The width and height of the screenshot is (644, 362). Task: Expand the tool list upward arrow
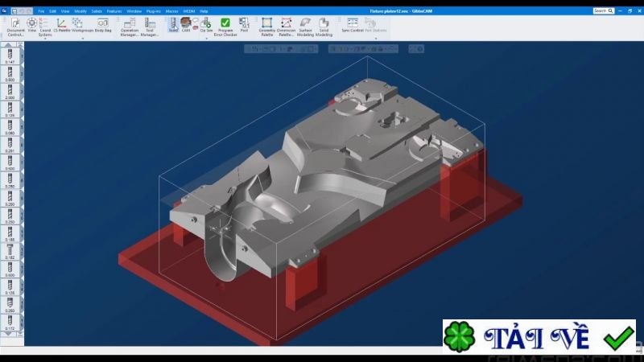8,45
